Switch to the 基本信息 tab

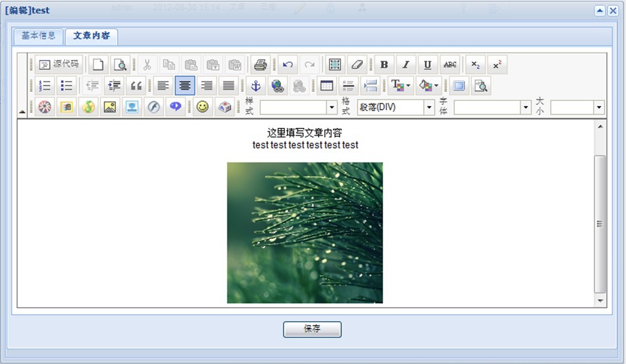tap(39, 36)
